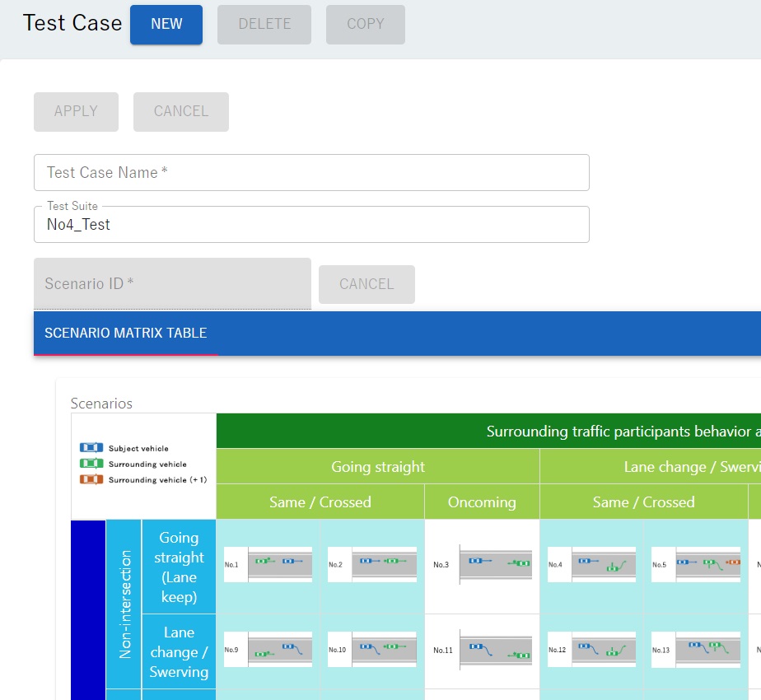Image resolution: width=761 pixels, height=700 pixels.
Task: Click CANCEL beside the Scenario ID field
Action: (366, 284)
